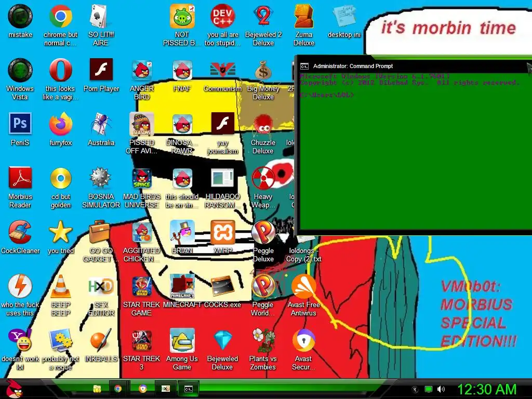Open Plants vs Zombies from the desktop

[263, 340]
